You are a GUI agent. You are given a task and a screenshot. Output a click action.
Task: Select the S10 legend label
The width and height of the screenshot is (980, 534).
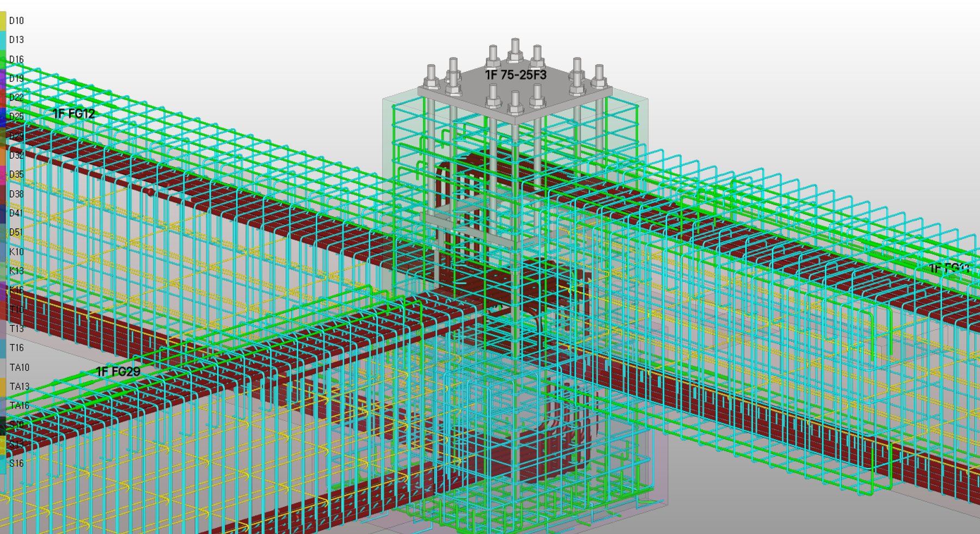16,425
